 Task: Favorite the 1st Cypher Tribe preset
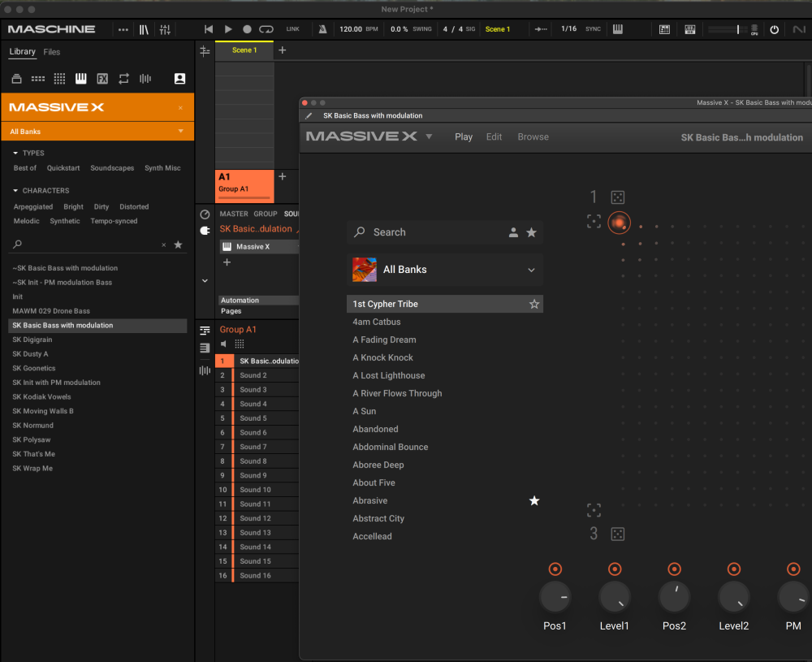pos(534,304)
